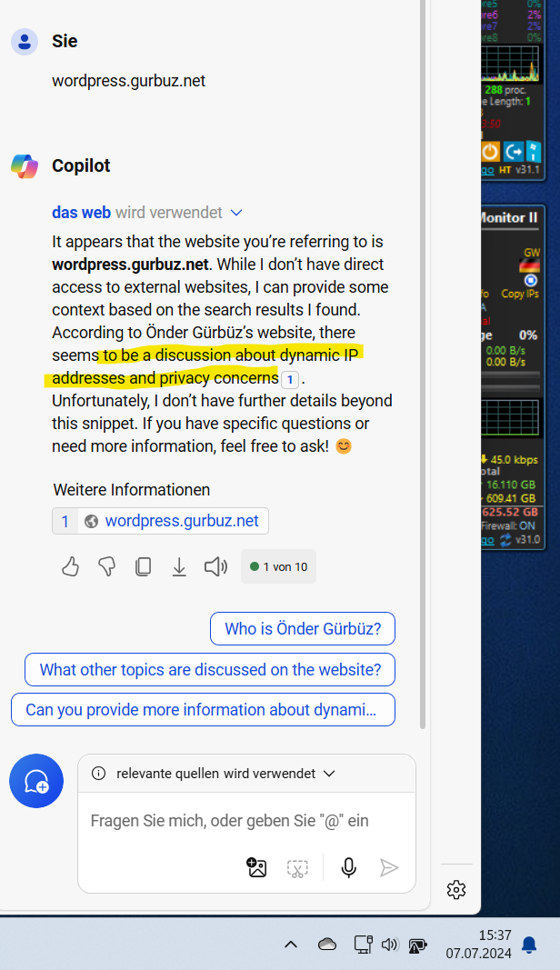Viewport: 560px width, 970px height.
Task: Click the '288 proc.' text
Action: tap(505, 90)
